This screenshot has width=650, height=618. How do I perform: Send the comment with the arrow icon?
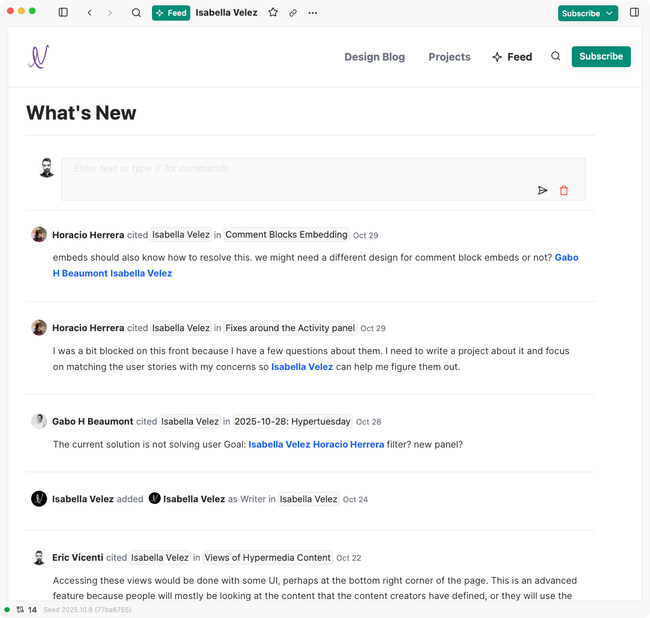pos(543,190)
